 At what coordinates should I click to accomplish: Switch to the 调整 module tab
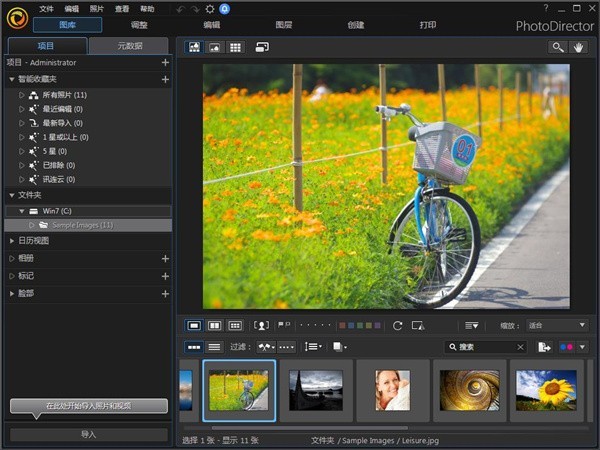(139, 25)
